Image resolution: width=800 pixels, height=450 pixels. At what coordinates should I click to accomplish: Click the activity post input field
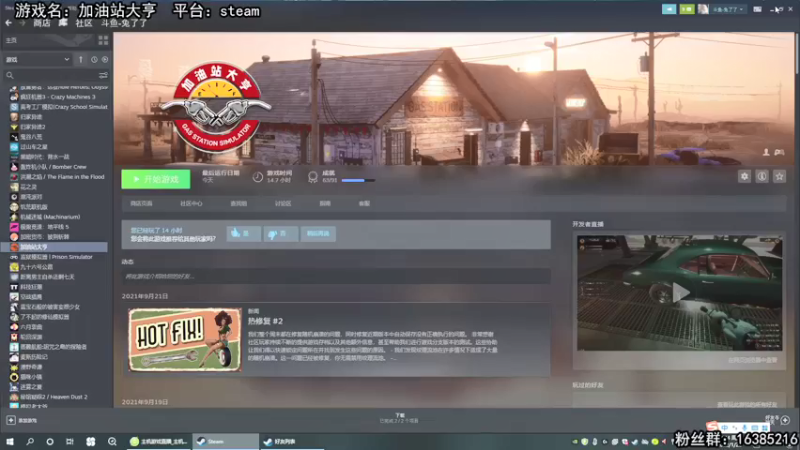[x=336, y=277]
